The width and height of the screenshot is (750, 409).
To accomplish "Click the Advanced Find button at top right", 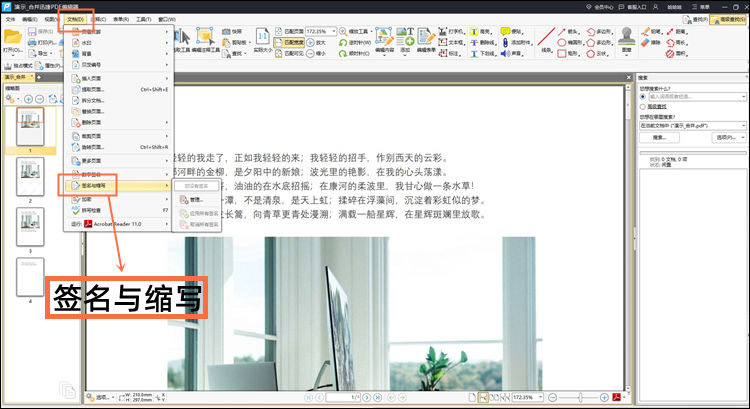I will click(728, 20).
